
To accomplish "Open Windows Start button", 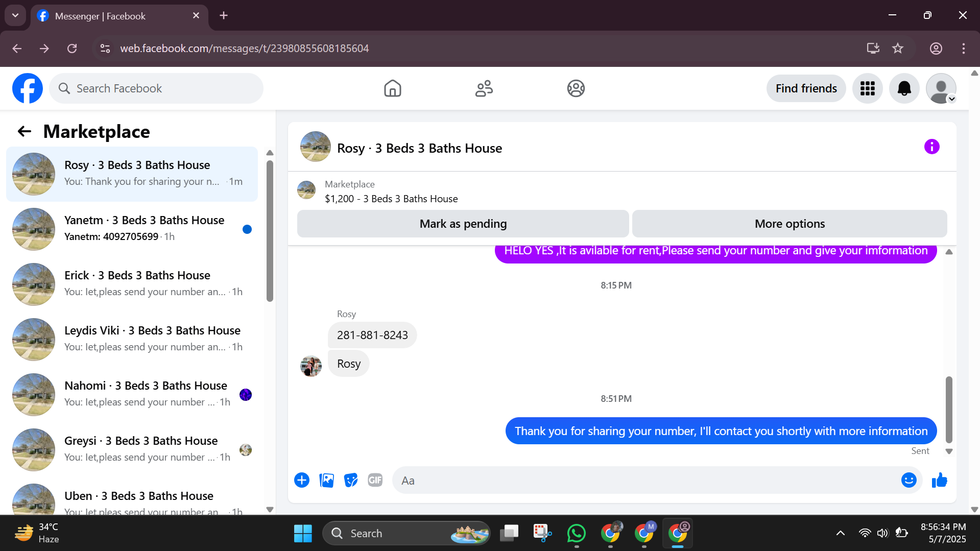I will [303, 534].
